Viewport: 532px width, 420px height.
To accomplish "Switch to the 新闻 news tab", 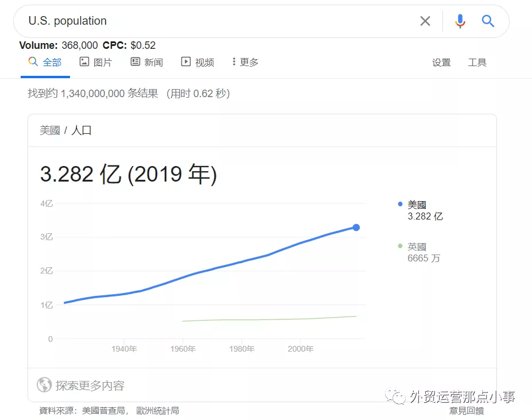I will pos(147,62).
